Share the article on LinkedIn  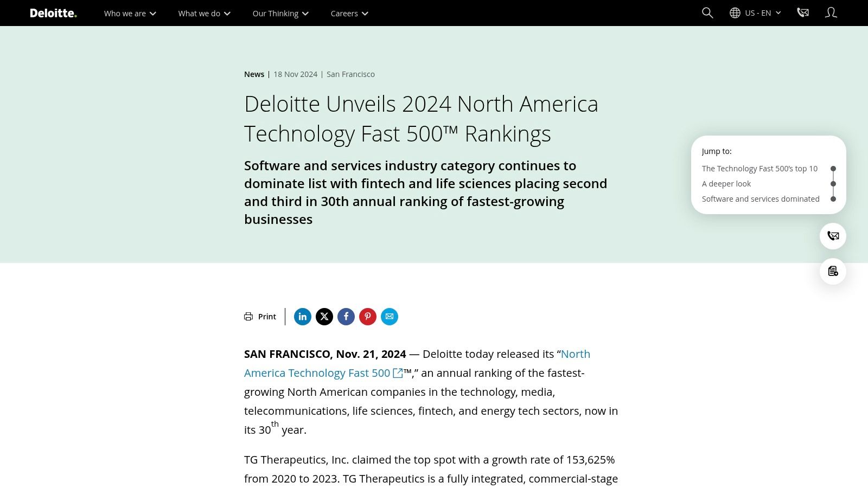302,316
